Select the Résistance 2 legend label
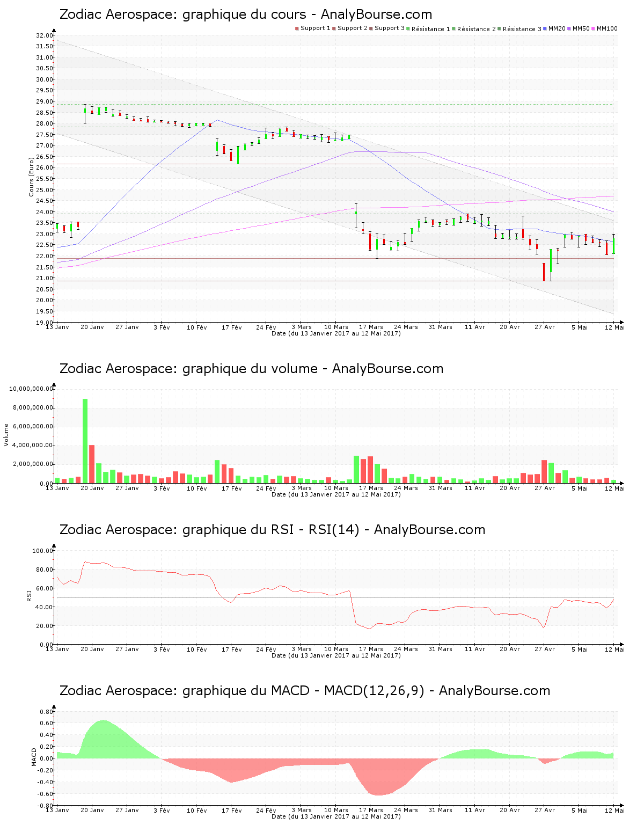Screen dimensions: 644x832 coord(477,29)
